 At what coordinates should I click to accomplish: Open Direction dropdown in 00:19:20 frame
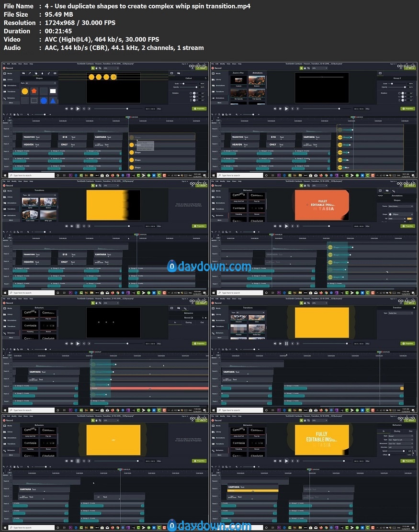[x=401, y=447]
